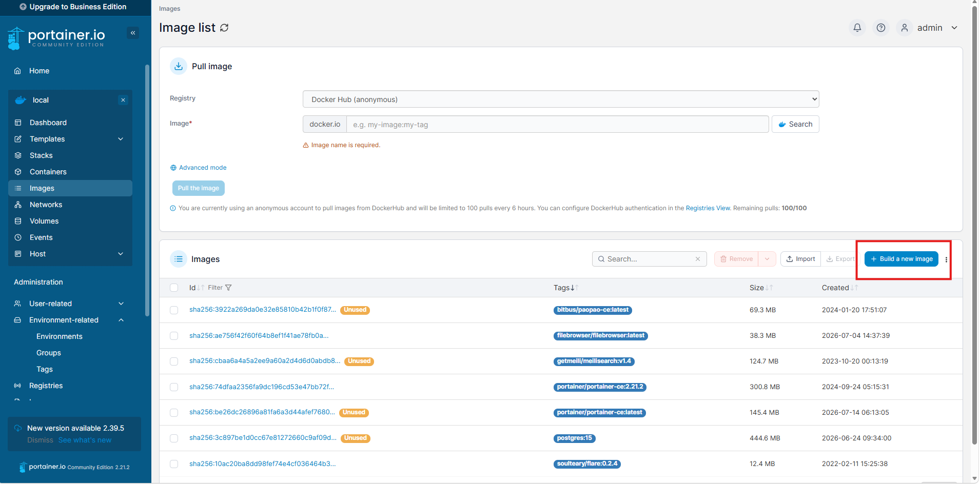Clear the Images search field
The width and height of the screenshot is (980, 484).
tap(698, 259)
